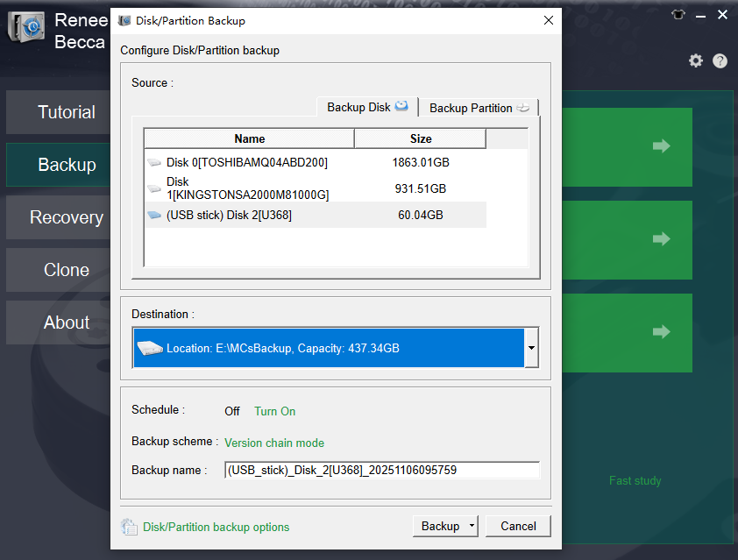Image resolution: width=738 pixels, height=560 pixels.
Task: Open the settings gear icon
Action: point(695,60)
